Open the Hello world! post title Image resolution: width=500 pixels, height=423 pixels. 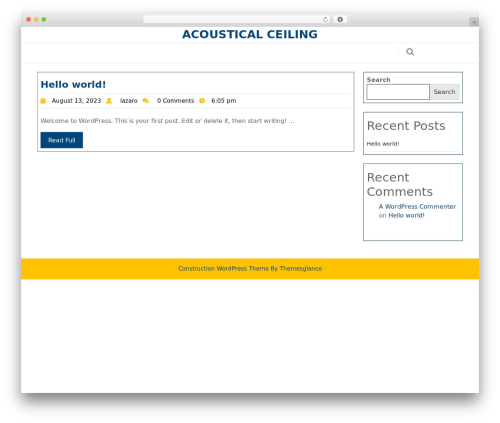click(73, 84)
